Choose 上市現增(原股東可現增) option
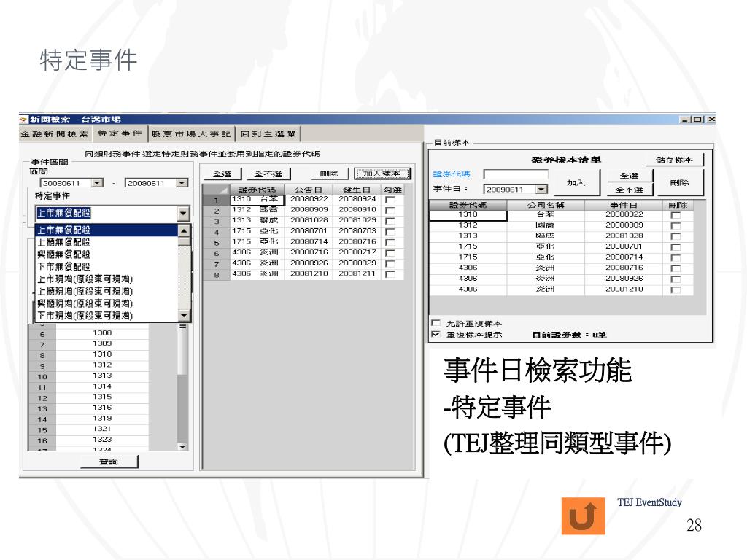 tap(107, 279)
